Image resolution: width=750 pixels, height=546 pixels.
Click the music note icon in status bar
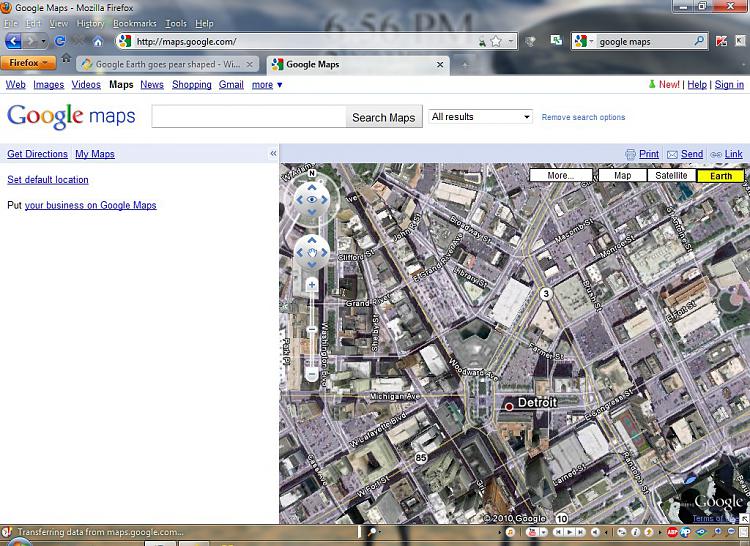click(x=510, y=532)
